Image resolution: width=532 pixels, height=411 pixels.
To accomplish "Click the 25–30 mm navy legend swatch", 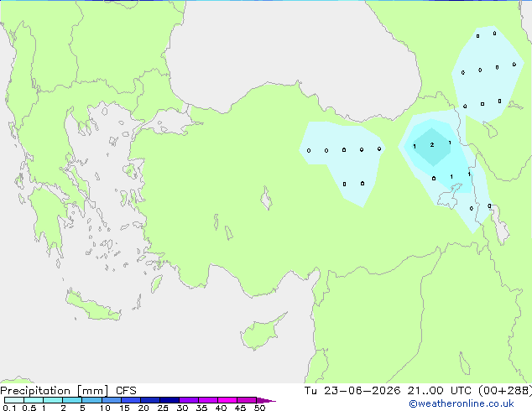I will [x=170, y=400].
